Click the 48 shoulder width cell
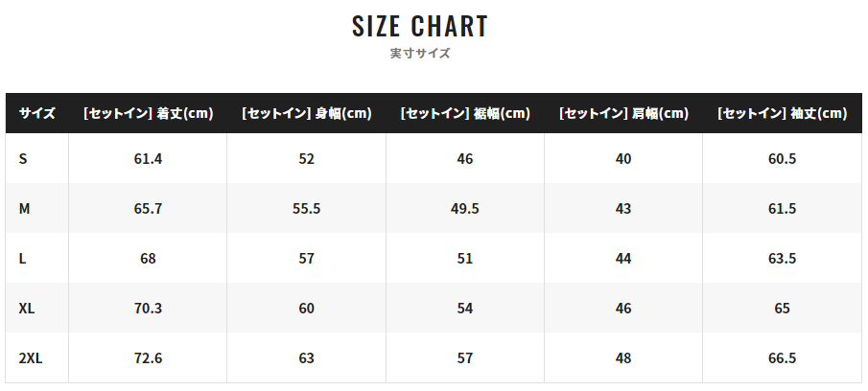Screen dimensions: 868x391 coord(623,357)
